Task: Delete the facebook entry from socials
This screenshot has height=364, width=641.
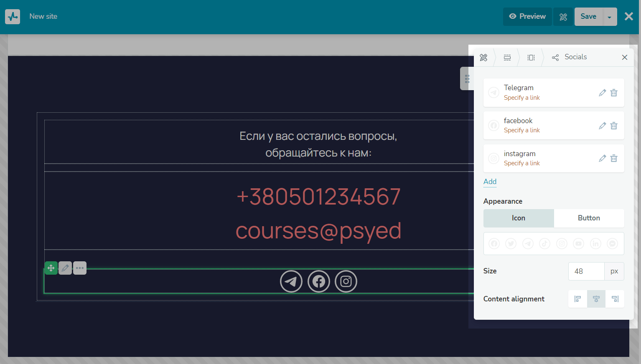Action: tap(614, 126)
